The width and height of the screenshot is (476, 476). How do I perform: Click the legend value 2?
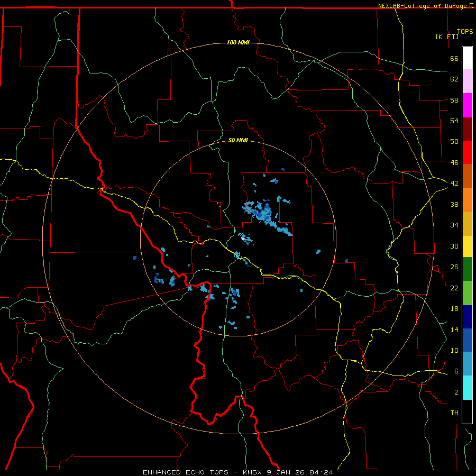coord(456,392)
